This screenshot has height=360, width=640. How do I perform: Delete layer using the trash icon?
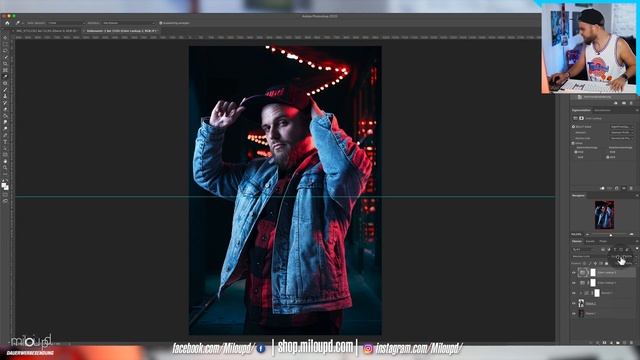(631, 343)
